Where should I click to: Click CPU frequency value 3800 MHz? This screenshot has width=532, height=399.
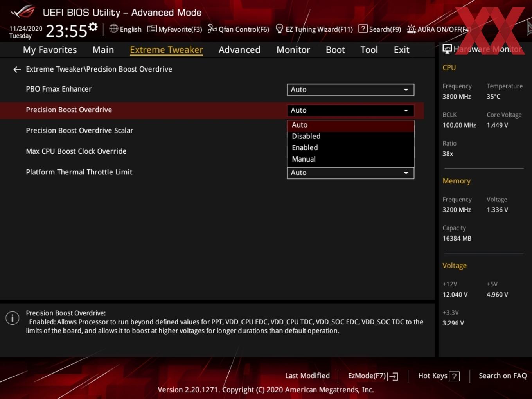457,97
